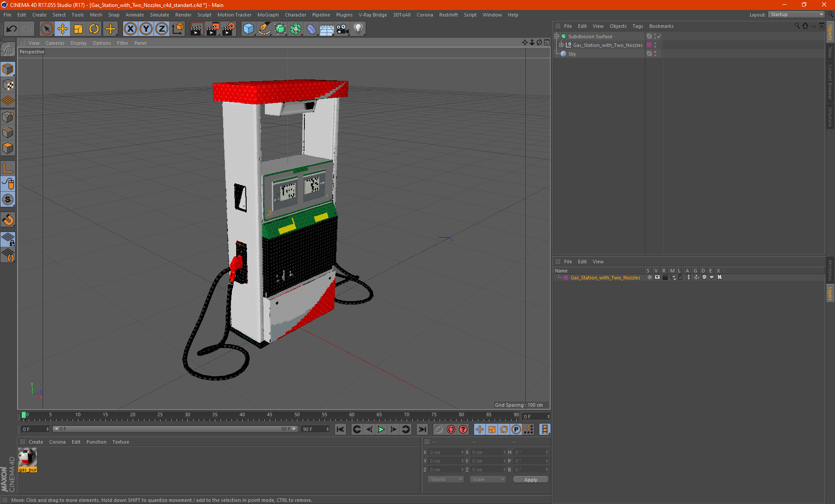Render the active view
The width and height of the screenshot is (835, 504).
pos(197,29)
